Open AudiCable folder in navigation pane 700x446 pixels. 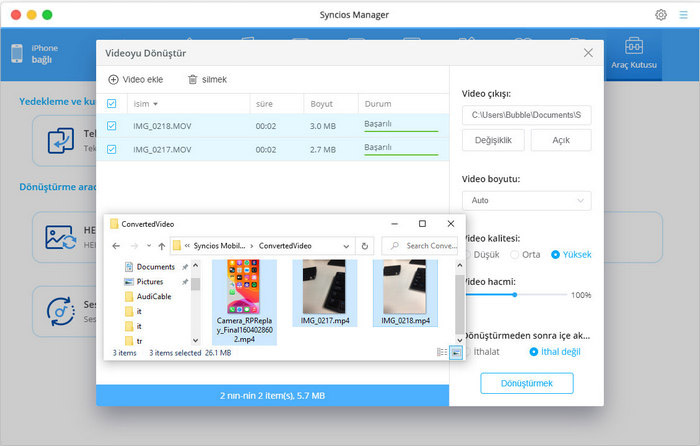154,296
